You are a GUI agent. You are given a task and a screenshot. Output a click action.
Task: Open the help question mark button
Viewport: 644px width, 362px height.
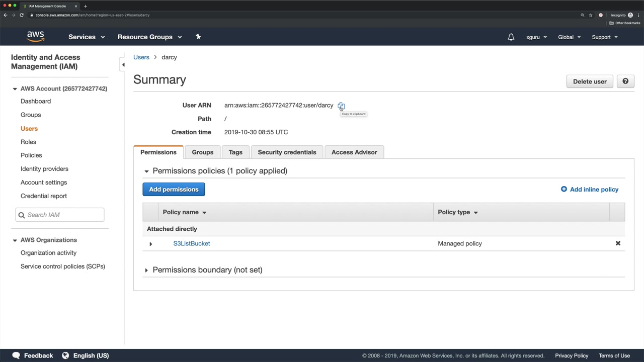click(x=625, y=81)
